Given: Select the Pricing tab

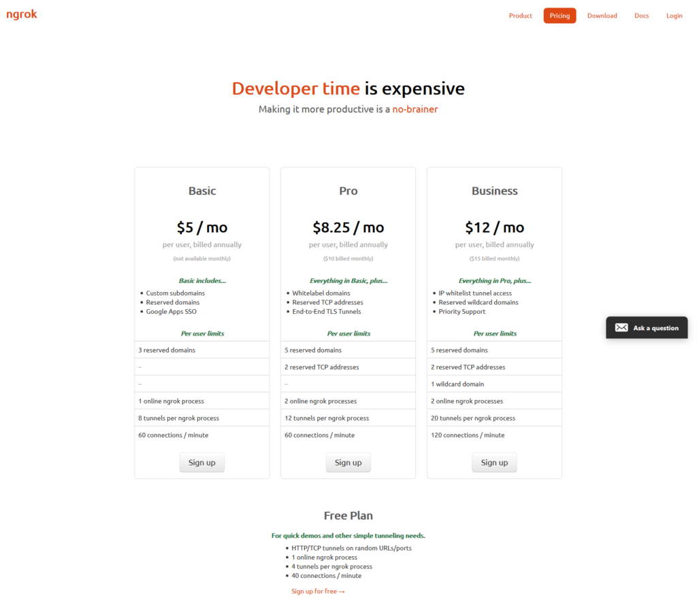Looking at the screenshot, I should pyautogui.click(x=560, y=16).
